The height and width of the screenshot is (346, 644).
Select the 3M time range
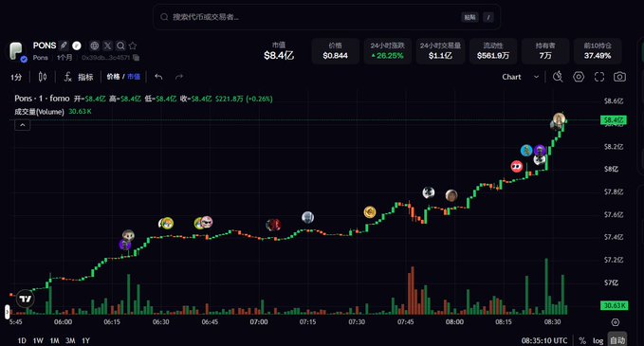click(70, 340)
